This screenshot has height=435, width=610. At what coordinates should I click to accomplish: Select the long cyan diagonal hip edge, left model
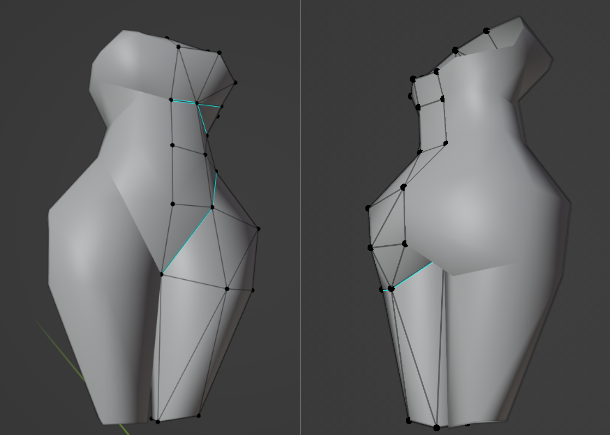coord(187,240)
